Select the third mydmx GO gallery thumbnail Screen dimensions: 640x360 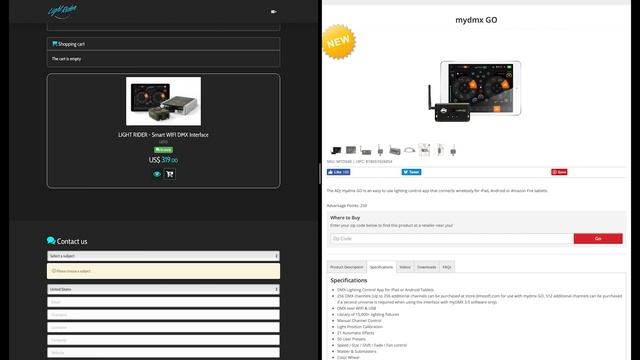click(x=366, y=150)
